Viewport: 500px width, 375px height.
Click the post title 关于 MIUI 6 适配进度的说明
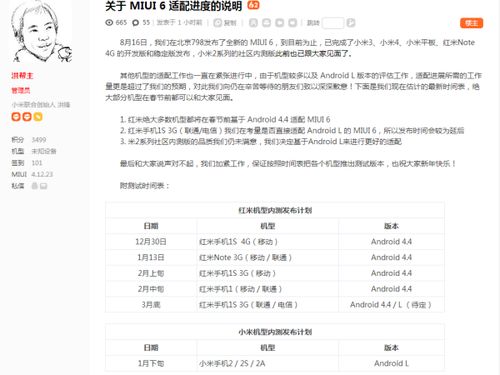(x=173, y=6)
